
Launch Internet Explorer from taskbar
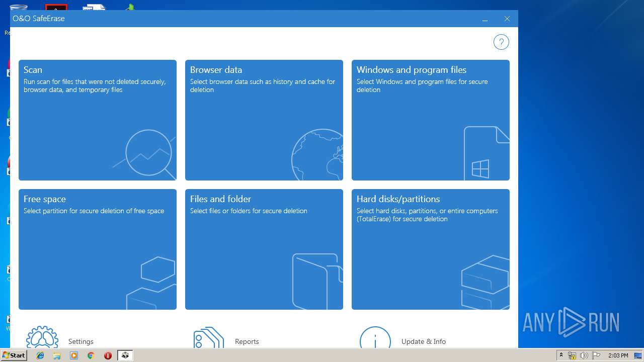40,355
